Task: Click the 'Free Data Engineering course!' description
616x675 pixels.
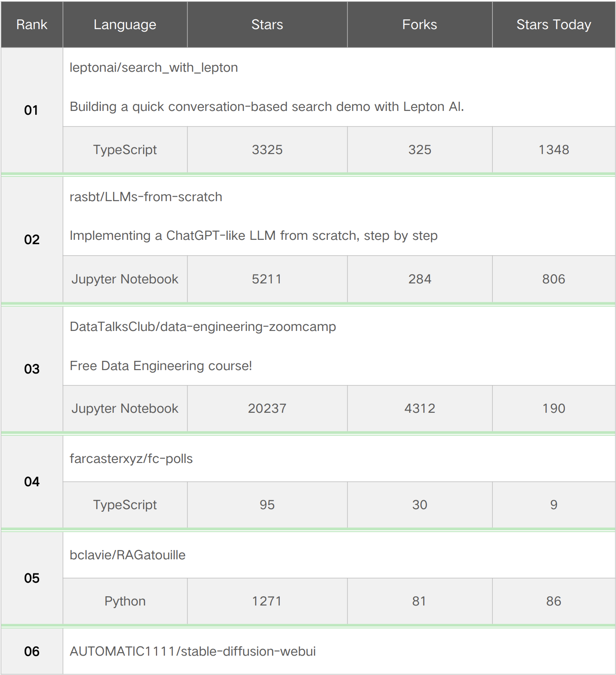Action: coord(161,366)
